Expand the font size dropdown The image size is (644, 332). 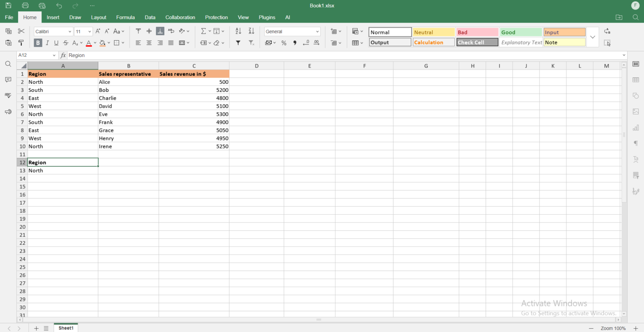(x=89, y=31)
